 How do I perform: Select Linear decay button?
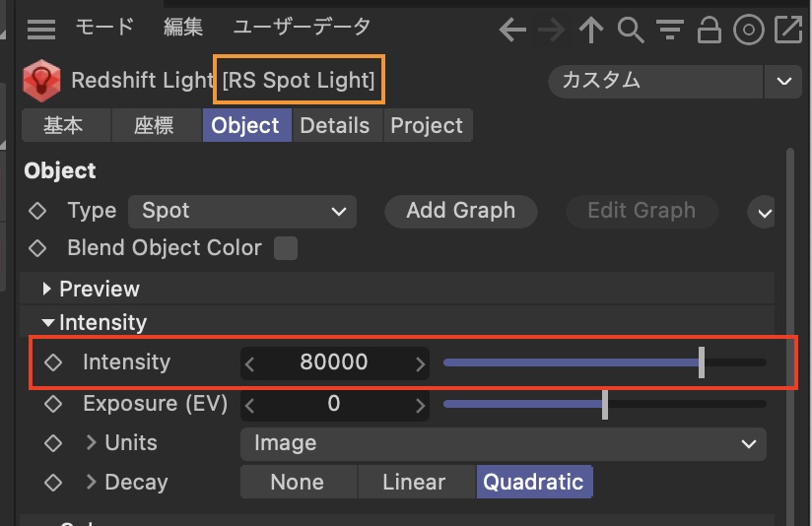414,482
